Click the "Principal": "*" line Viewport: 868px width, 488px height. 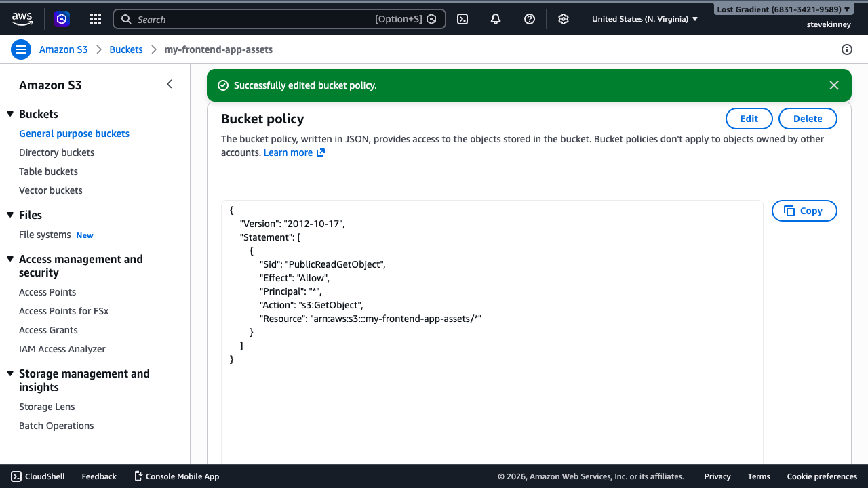(290, 291)
